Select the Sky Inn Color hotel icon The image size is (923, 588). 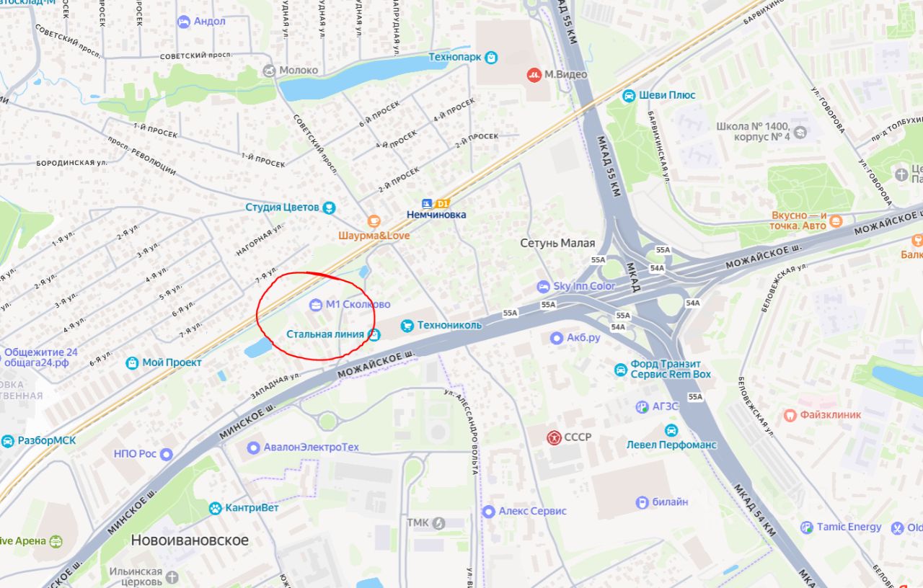543,287
